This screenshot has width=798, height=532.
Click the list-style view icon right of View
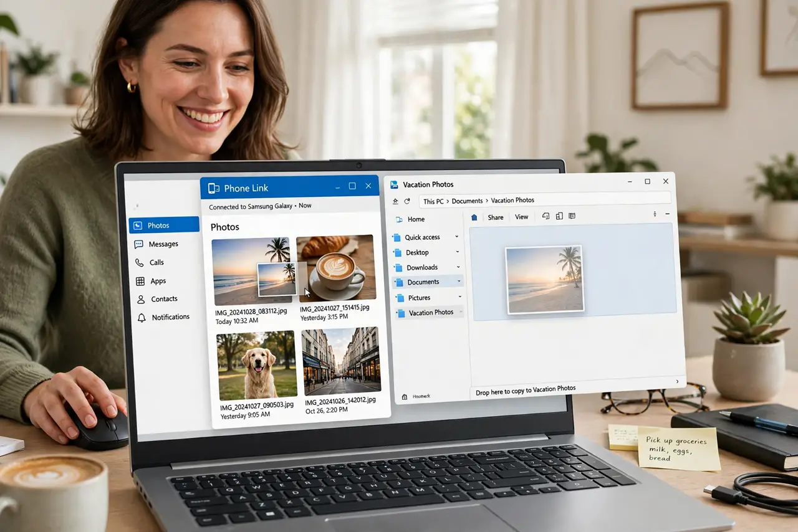coord(572,216)
